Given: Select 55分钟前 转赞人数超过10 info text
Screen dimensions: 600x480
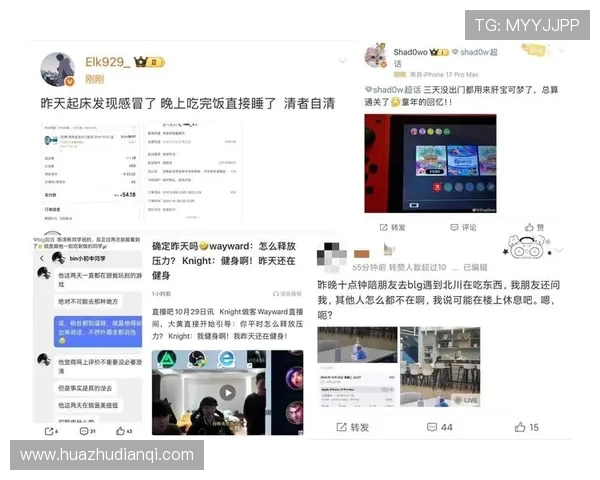Looking at the screenshot, I should 399,267.
